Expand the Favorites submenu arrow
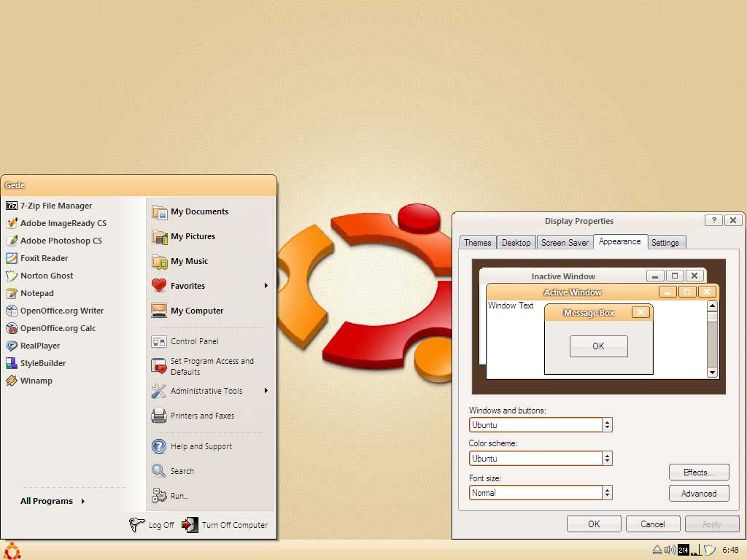This screenshot has height=560, width=747. tap(266, 286)
